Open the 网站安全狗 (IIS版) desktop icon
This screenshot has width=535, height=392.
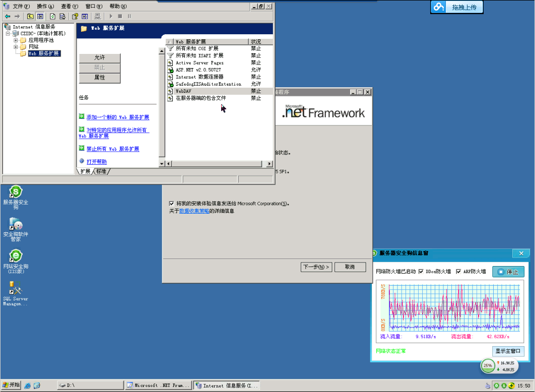[x=16, y=262]
